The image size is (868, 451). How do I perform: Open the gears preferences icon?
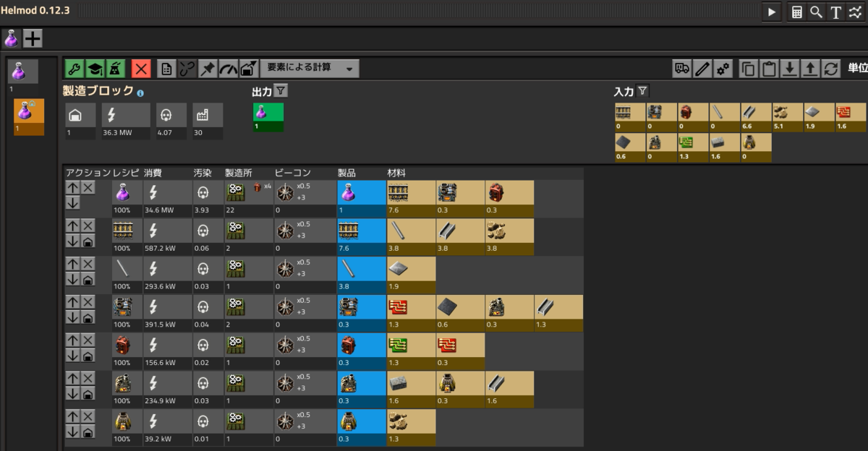(723, 69)
